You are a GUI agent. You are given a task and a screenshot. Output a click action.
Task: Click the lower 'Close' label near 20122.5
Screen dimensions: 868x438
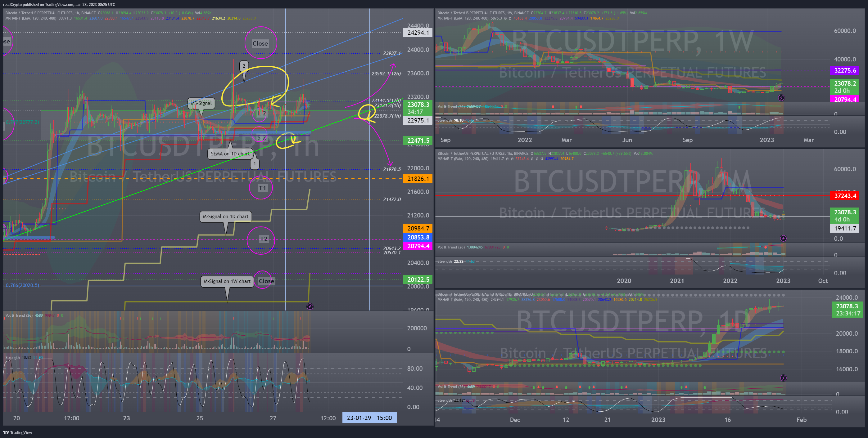266,281
